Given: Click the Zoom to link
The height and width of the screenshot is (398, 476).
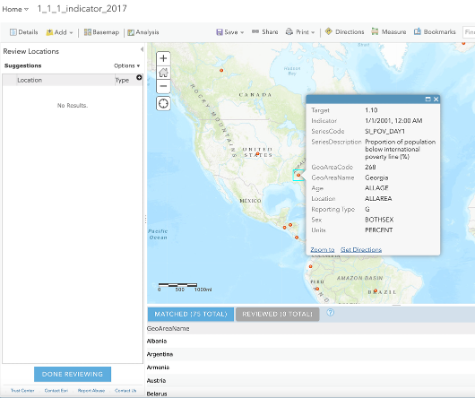Looking at the screenshot, I should point(322,250).
